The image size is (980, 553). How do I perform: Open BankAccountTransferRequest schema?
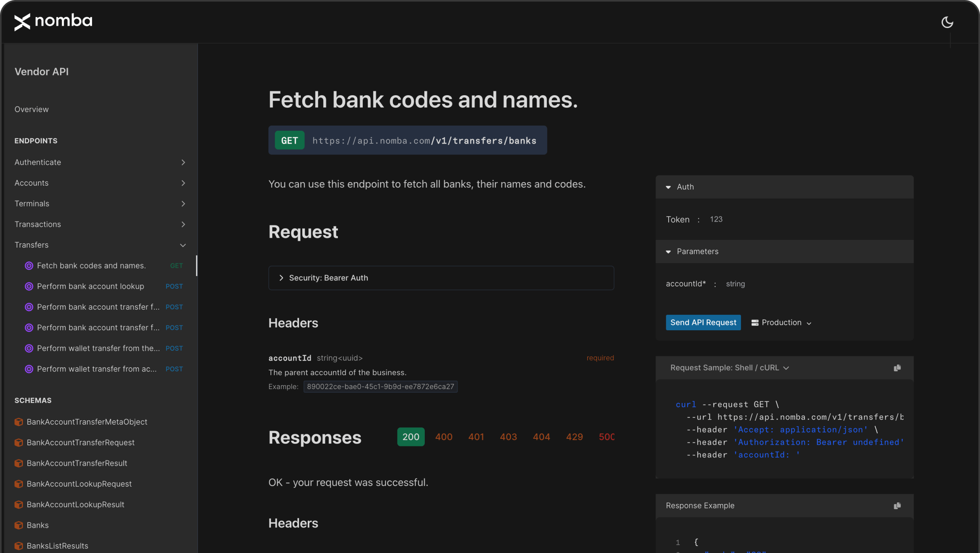tap(81, 442)
